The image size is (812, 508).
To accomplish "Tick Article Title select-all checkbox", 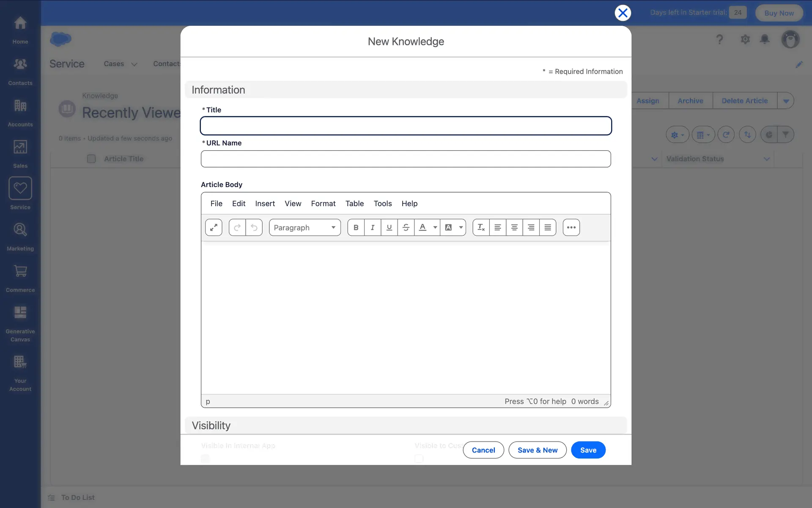I will point(91,159).
